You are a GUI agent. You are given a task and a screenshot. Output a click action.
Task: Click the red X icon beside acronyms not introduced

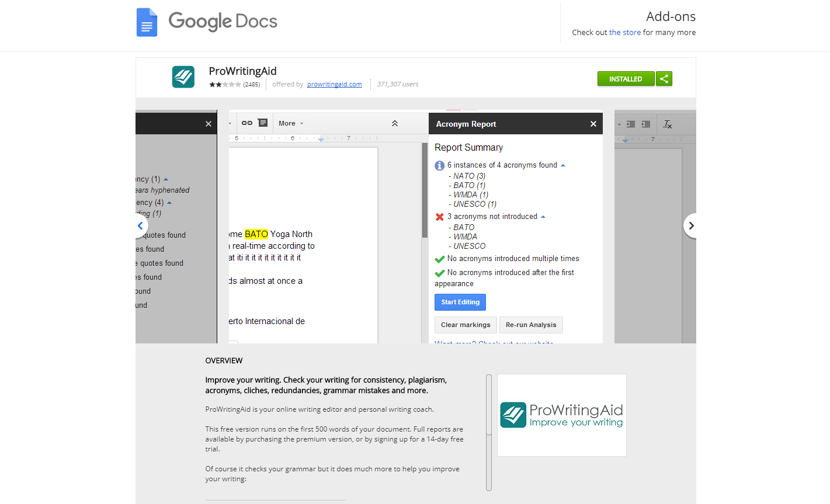[440, 217]
